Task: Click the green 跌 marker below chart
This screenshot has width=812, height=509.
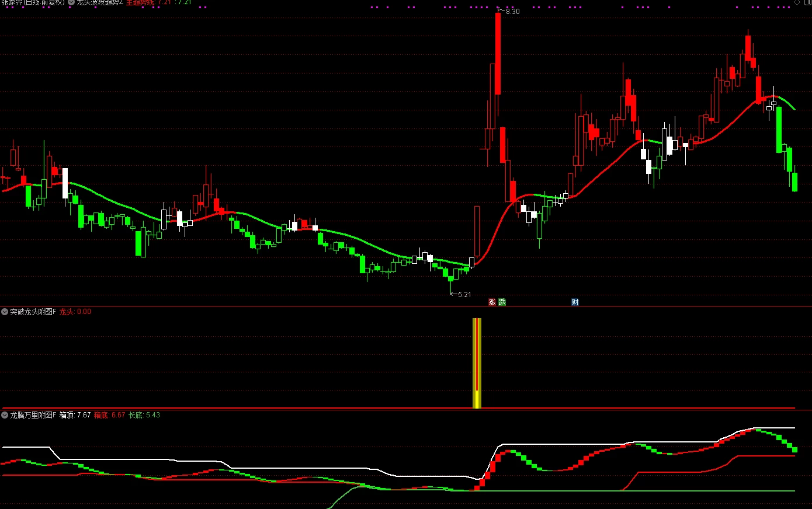Action: click(x=502, y=302)
